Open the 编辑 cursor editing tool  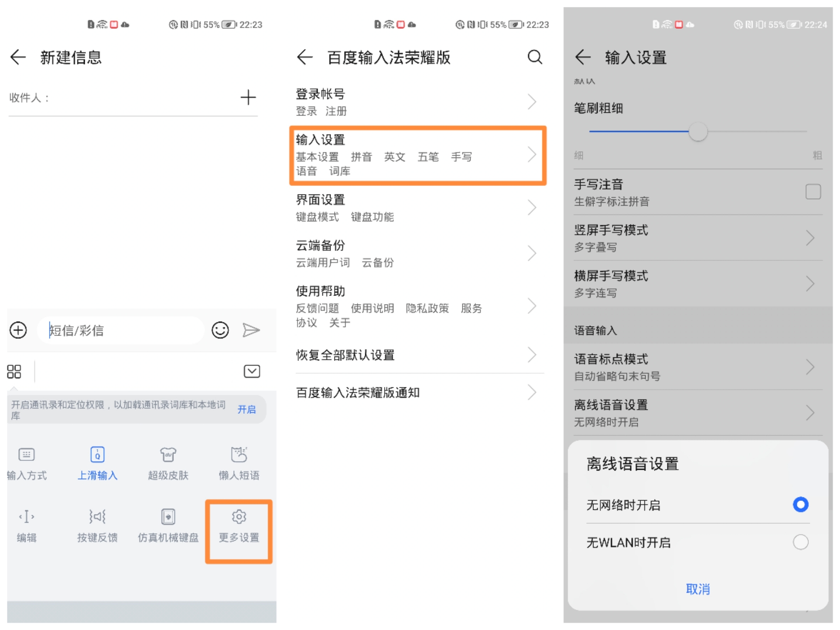[26, 526]
